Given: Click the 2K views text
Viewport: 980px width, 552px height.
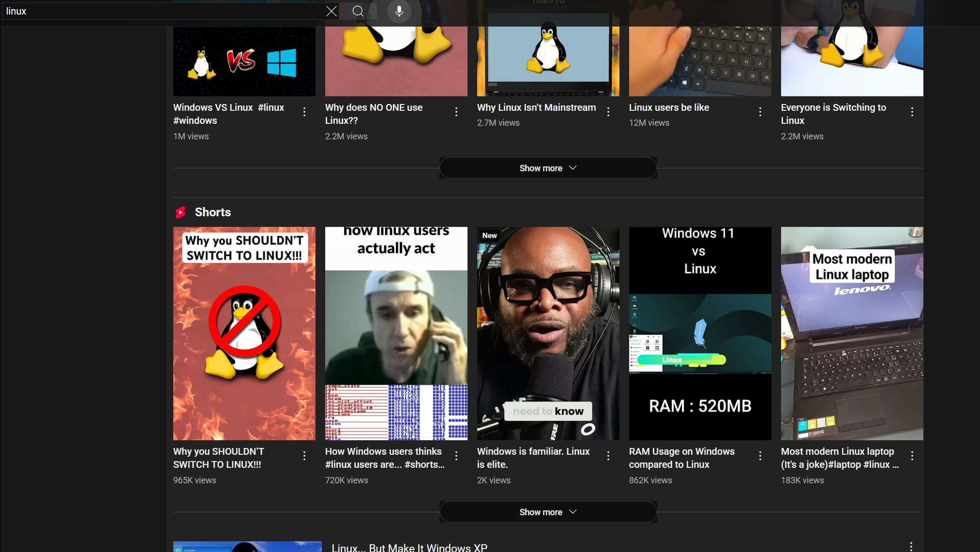Looking at the screenshot, I should 494,480.
